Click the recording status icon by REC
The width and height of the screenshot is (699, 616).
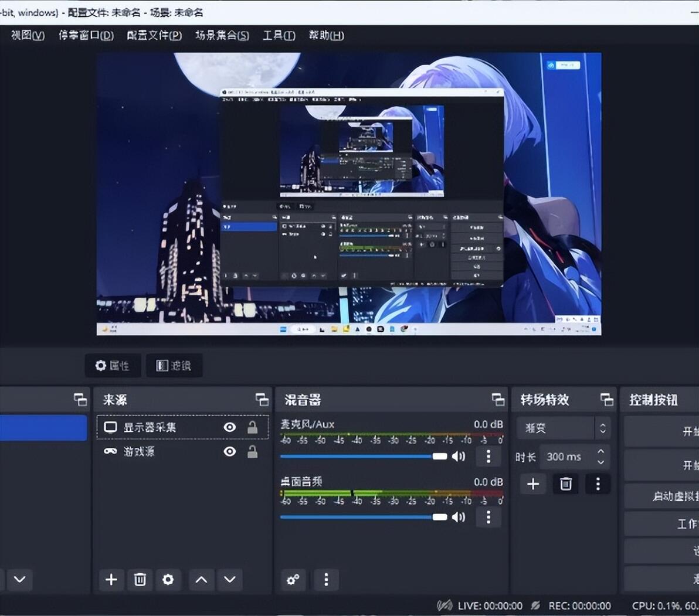point(535,605)
